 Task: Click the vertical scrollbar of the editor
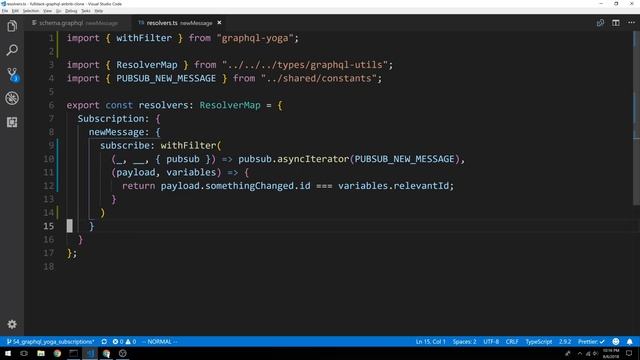pyautogui.click(x=636, y=118)
